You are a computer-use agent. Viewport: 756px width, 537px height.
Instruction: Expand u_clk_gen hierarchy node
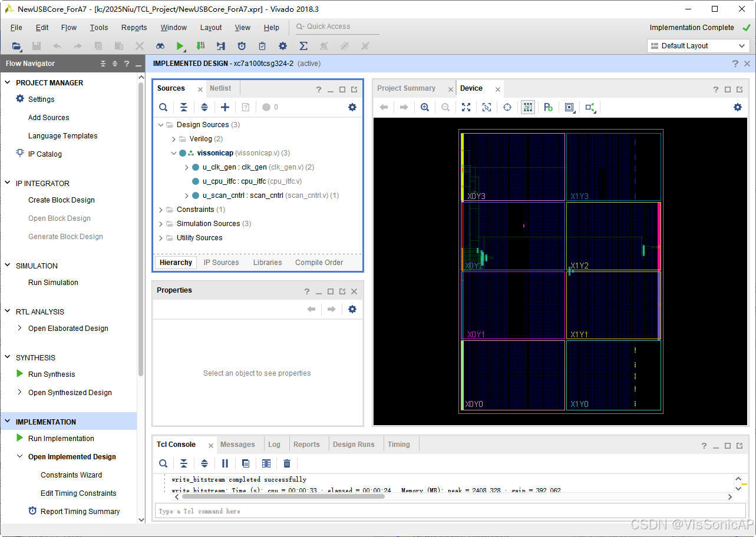click(187, 167)
